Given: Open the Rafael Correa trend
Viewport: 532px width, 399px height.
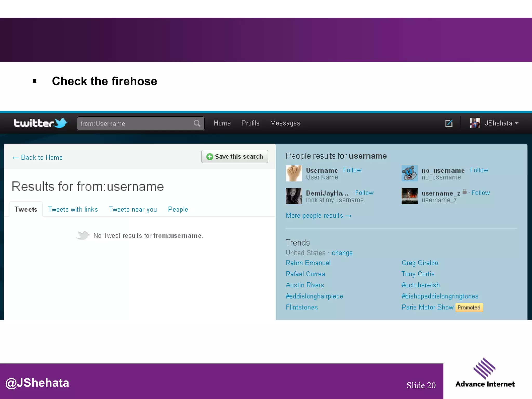Looking at the screenshot, I should tap(305, 274).
